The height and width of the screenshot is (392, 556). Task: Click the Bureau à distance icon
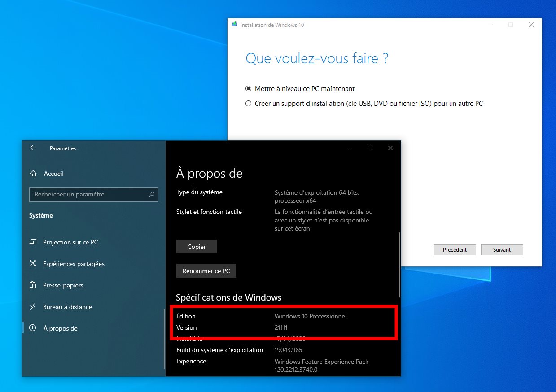(33, 307)
